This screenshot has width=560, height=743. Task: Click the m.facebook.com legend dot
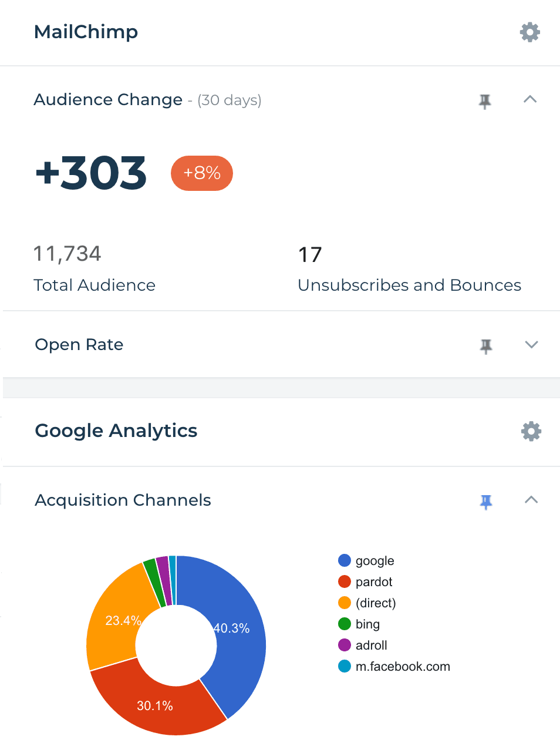(345, 666)
